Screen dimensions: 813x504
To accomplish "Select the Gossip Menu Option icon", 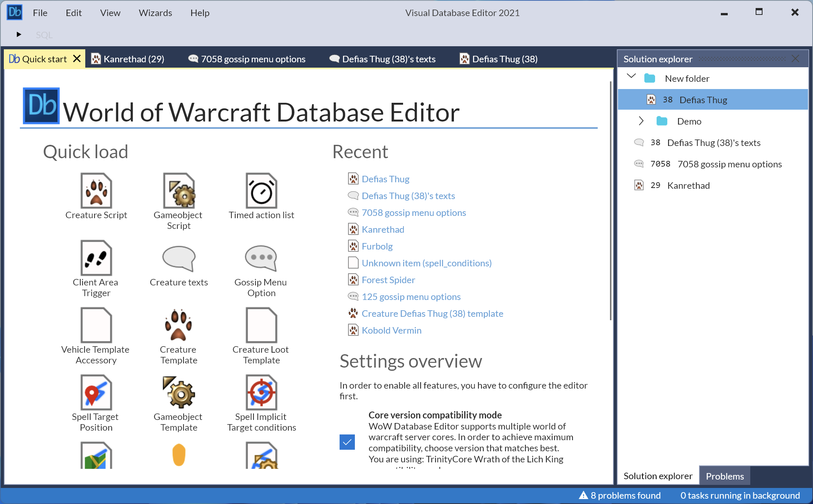I will [261, 258].
